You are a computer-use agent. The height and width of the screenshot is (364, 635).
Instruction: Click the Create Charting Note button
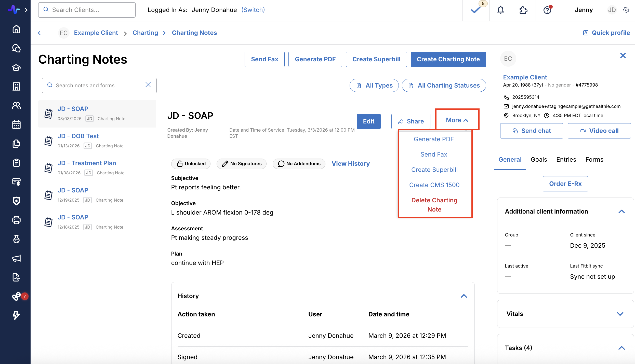448,59
